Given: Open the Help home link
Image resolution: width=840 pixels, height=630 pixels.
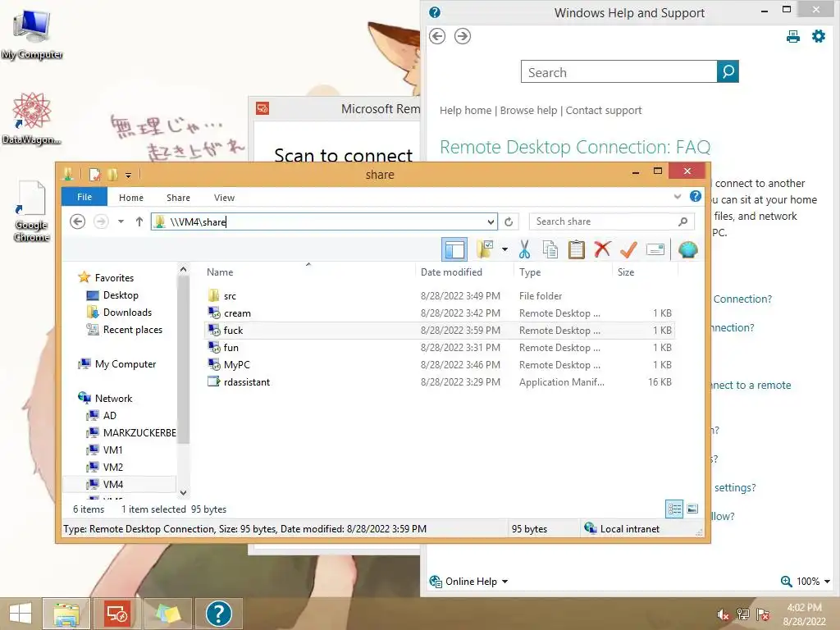Looking at the screenshot, I should click(465, 111).
